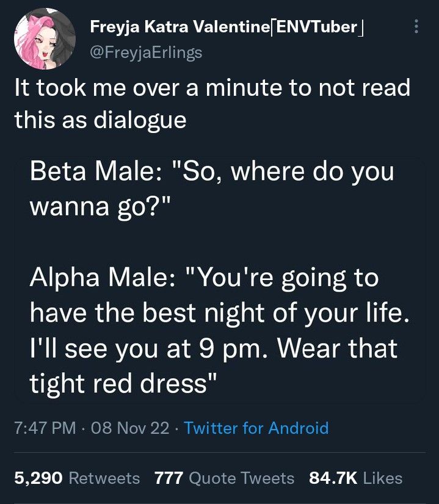Show the 84.7K Likes list
The width and height of the screenshot is (439, 504).
pos(335,478)
